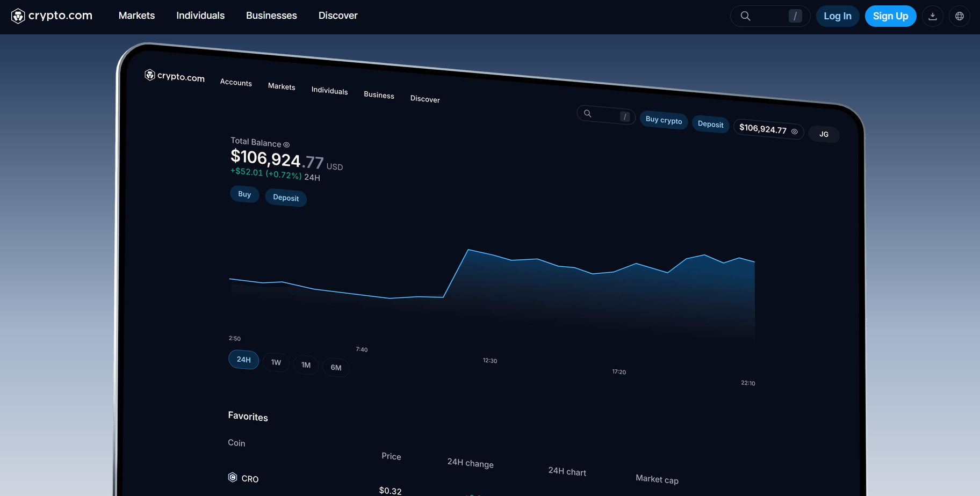Open the Markets menu in top navbar
Screen dimensions: 980x496
tap(136, 16)
